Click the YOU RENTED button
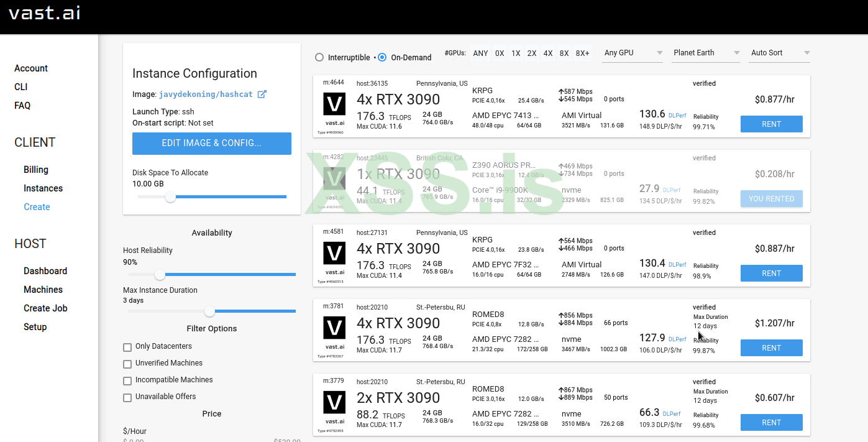The width and height of the screenshot is (868, 442). click(771, 198)
